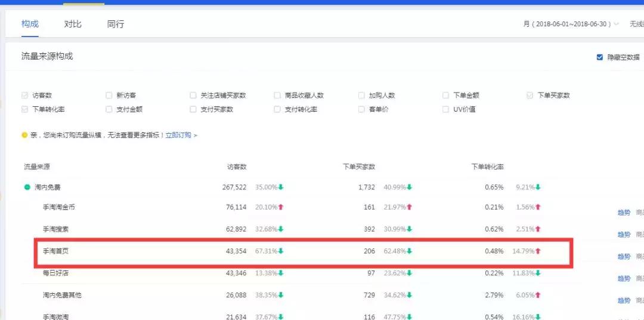Open 趋势 link for 手淘搜索

point(624,235)
